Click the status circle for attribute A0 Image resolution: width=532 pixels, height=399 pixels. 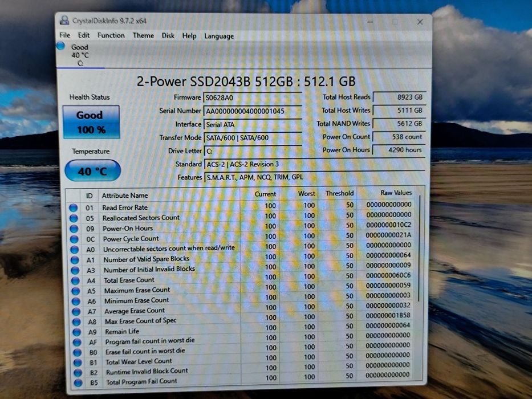[75, 250]
